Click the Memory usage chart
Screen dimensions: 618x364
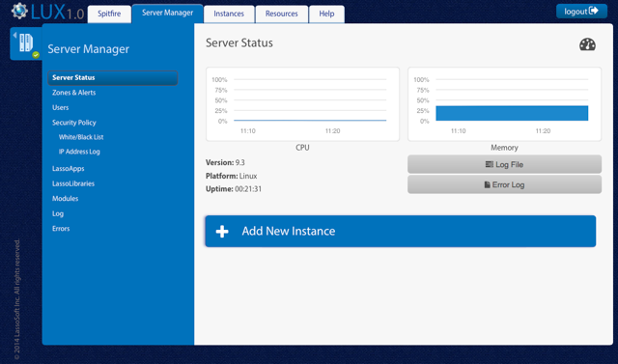point(504,104)
